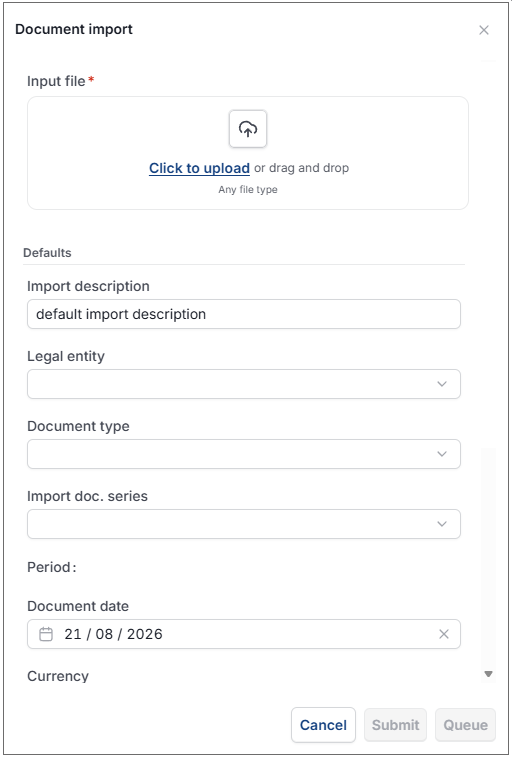Close the Document import dialog
Viewport: 512px width, 758px height.
483,30
